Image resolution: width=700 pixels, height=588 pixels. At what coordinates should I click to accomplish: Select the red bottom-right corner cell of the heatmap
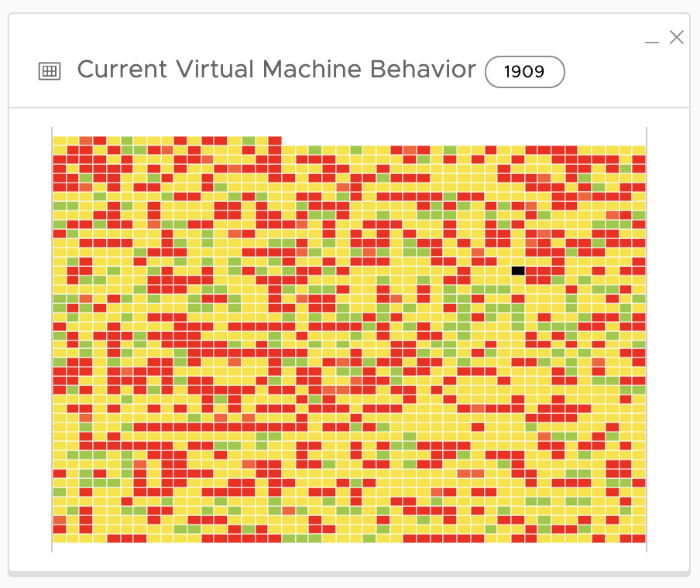pos(639,538)
